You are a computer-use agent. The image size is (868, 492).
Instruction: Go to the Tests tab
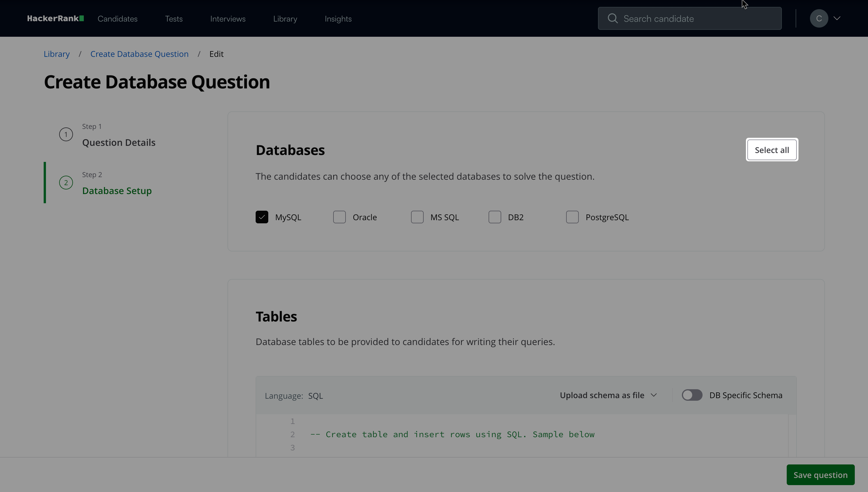(173, 19)
